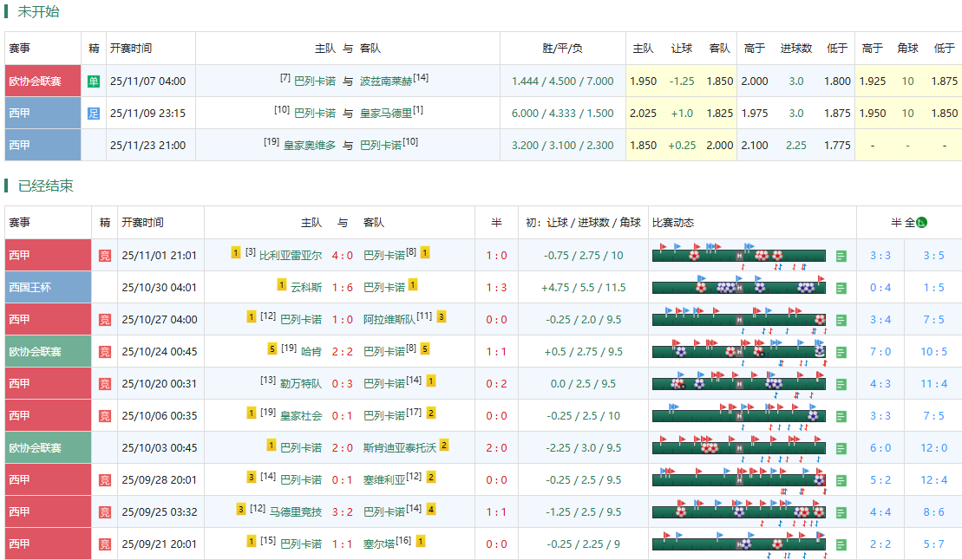
Task: Click the green 单 icon for 巴列卡诺 vs 波兹南莱赫
Action: point(94,81)
